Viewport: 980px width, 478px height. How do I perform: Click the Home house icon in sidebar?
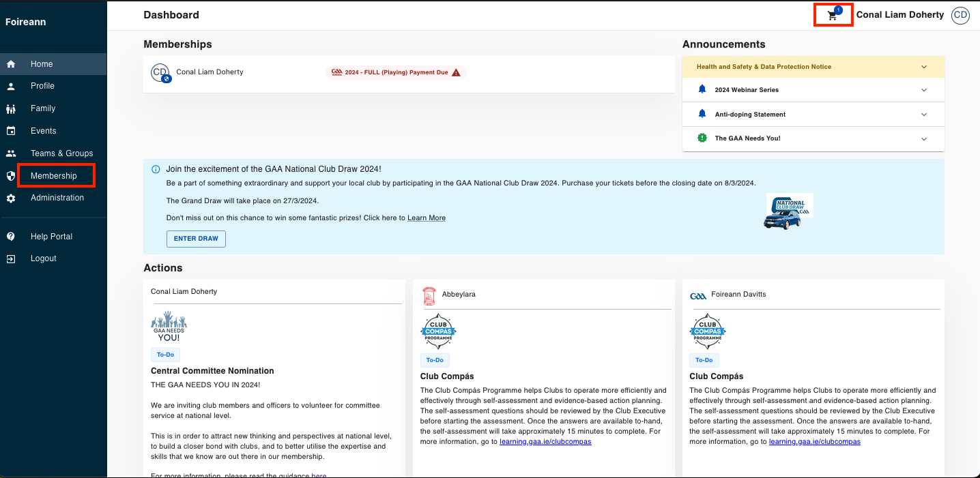[11, 64]
